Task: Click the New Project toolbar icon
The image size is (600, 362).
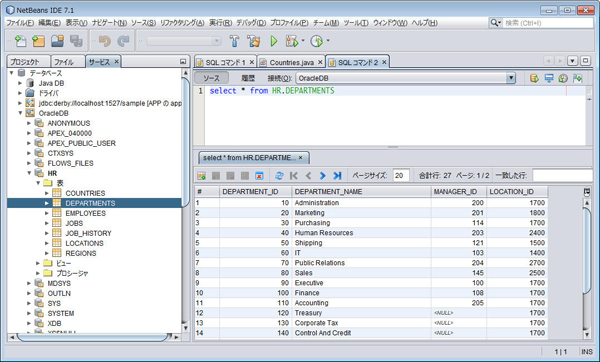Action: click(x=38, y=41)
